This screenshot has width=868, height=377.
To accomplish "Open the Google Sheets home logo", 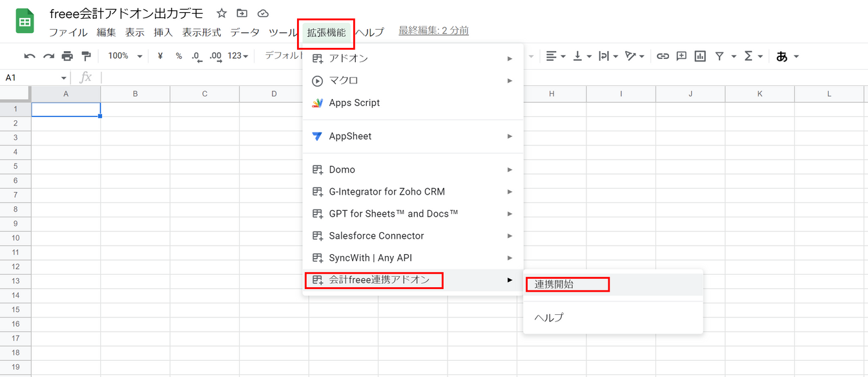I will [25, 21].
